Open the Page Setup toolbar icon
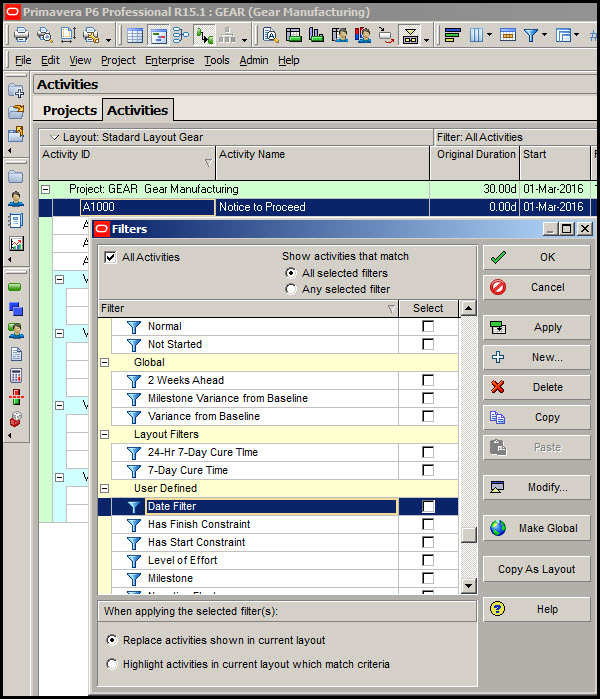 click(68, 35)
